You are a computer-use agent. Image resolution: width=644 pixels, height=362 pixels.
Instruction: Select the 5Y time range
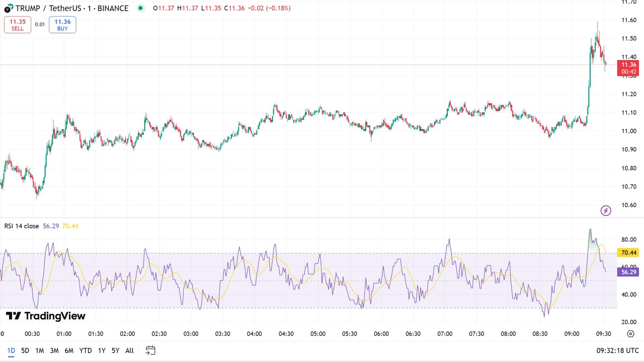(x=115, y=351)
